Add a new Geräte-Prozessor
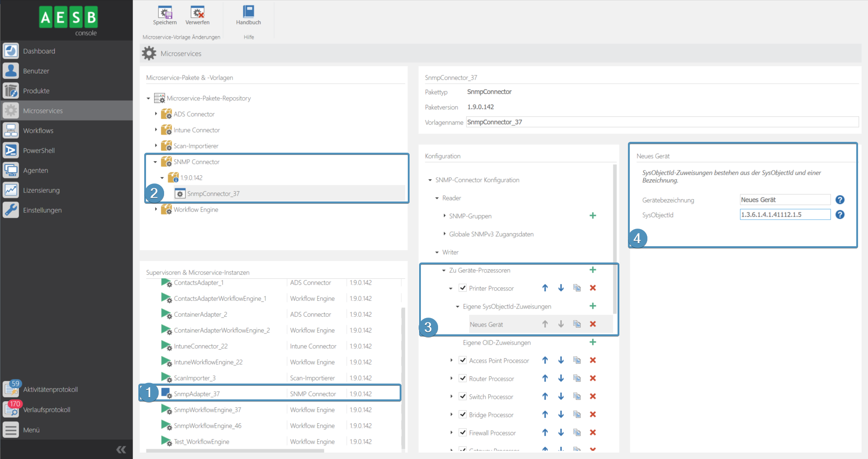This screenshot has width=868, height=459. tap(593, 270)
